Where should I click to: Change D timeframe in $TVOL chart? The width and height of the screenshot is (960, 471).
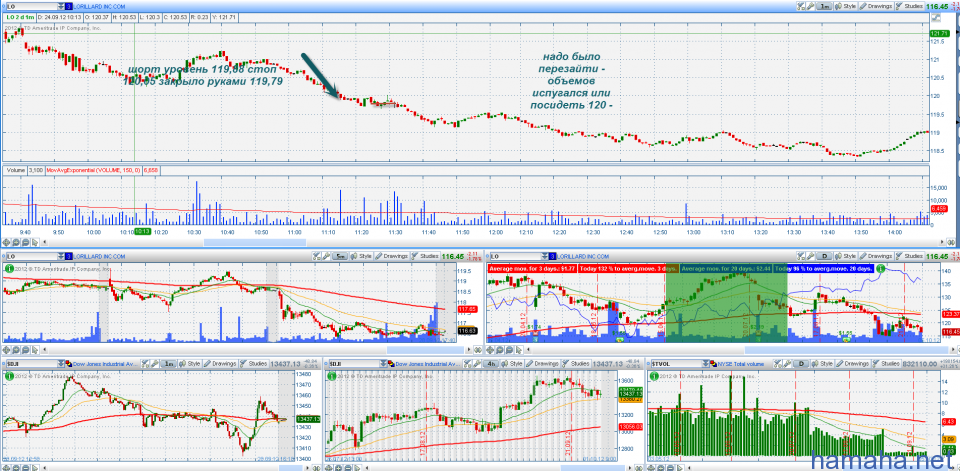pos(801,364)
